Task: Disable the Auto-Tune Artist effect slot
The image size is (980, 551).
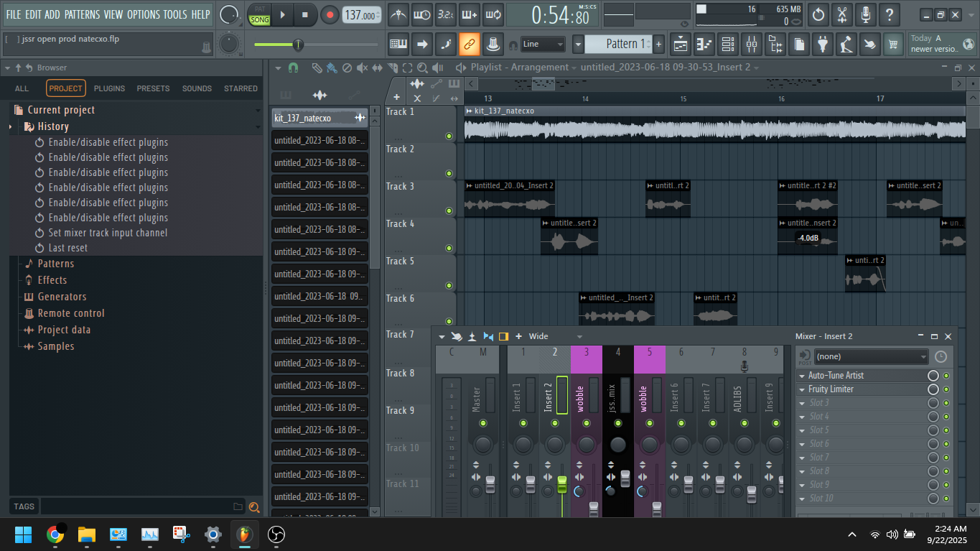Action: (x=946, y=376)
